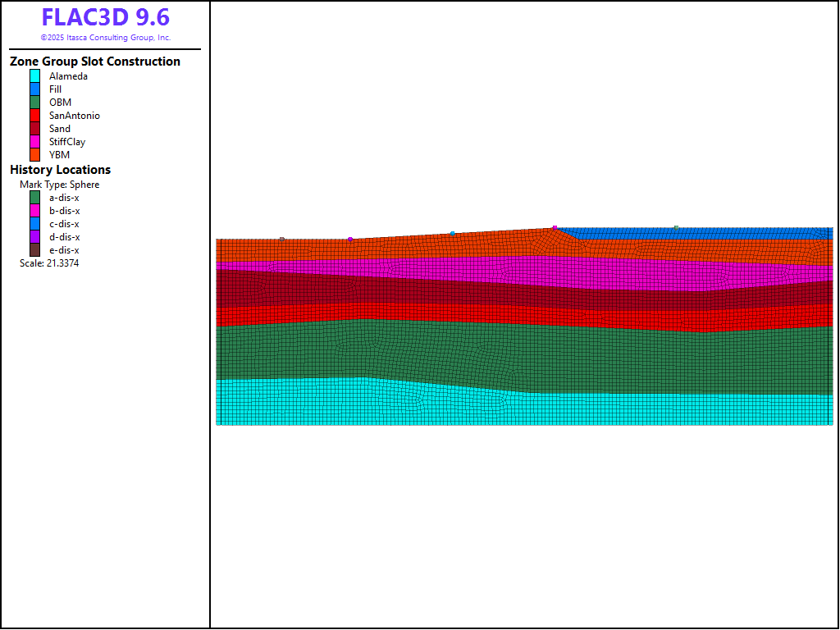Click the green a-dis-x history marker on mesh
Image resolution: width=840 pixels, height=630 pixels.
click(676, 228)
